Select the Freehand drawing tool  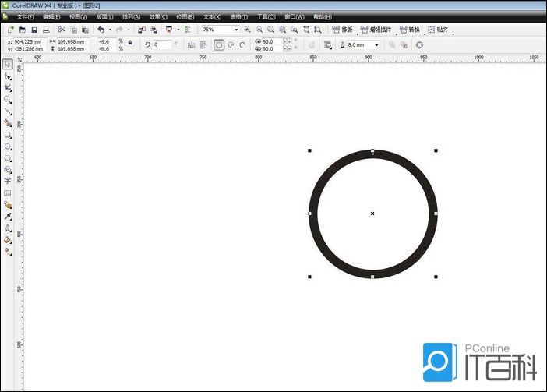pos(8,111)
